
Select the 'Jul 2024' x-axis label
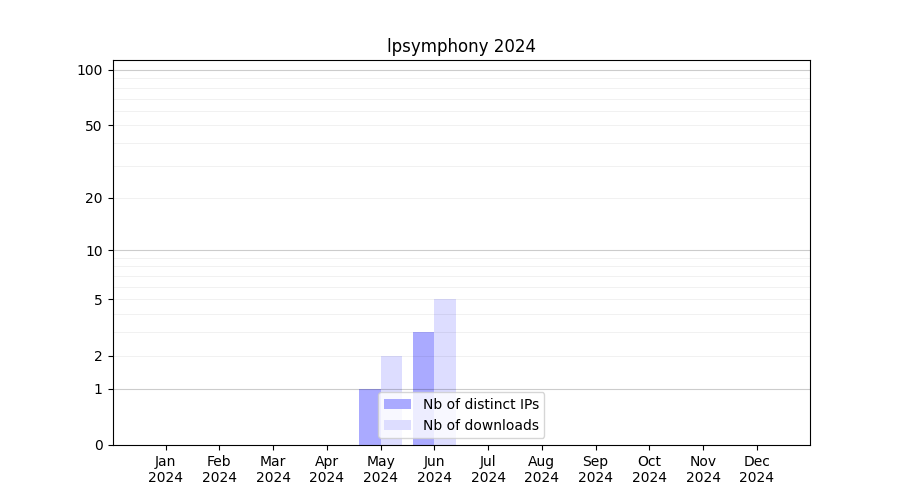488,469
